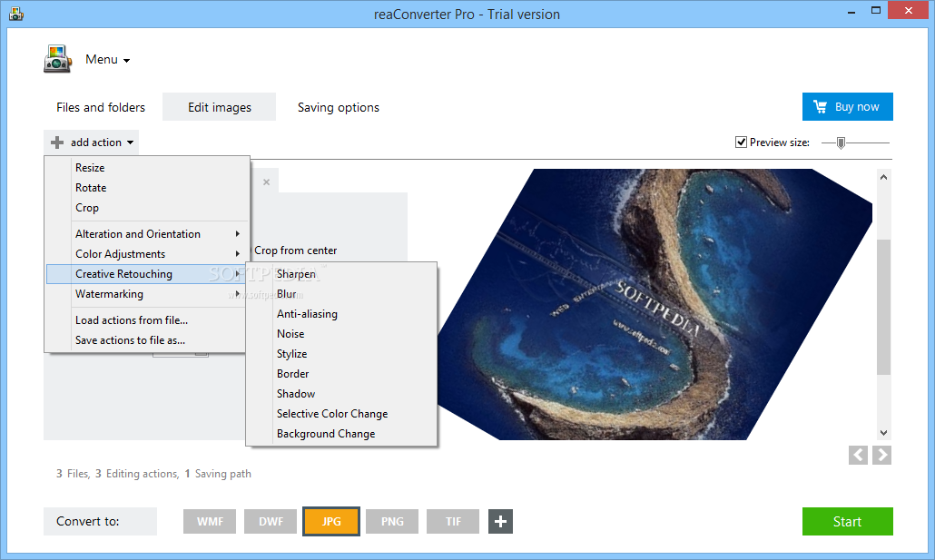
Task: Select PNG output format
Action: point(392,522)
